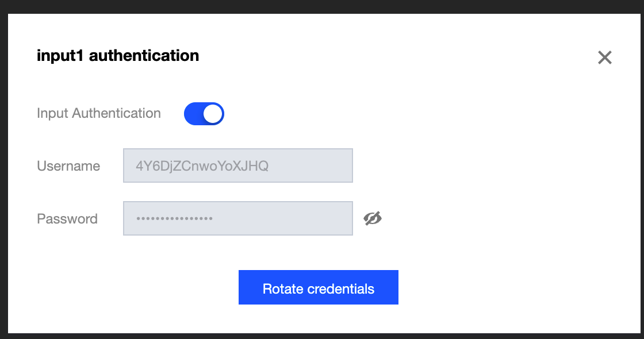Click the word "authentication" in the dialog heading
Screen dimensions: 644x339
point(144,56)
